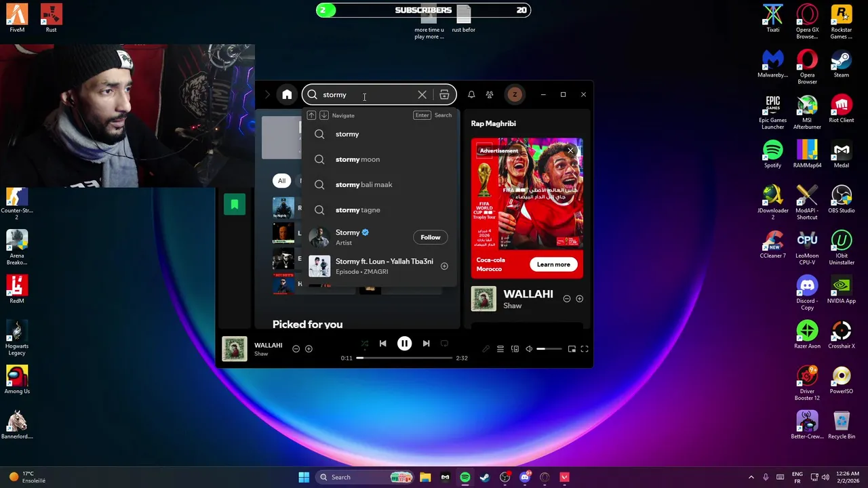Toggle shuffle in the player

364,344
